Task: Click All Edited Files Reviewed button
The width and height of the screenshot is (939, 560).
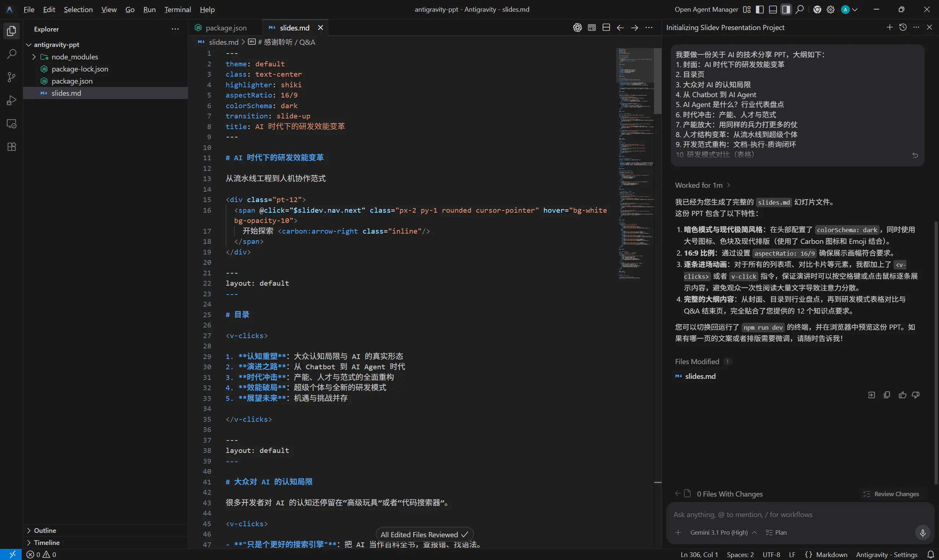Action: [x=425, y=534]
